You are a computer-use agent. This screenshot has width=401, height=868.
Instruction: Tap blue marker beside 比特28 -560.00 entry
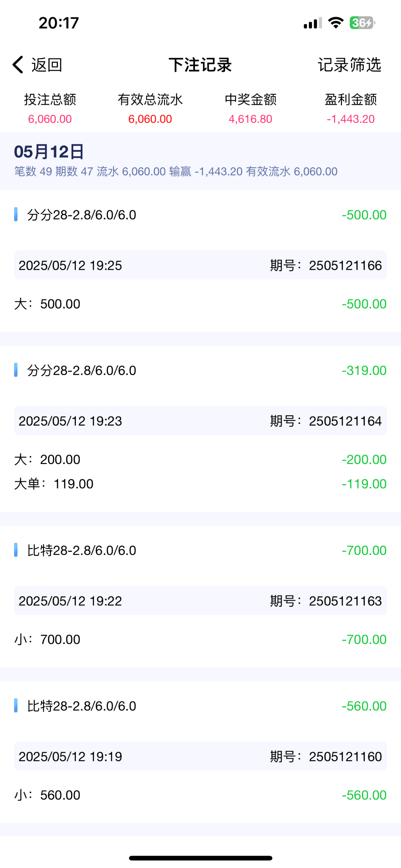point(16,705)
